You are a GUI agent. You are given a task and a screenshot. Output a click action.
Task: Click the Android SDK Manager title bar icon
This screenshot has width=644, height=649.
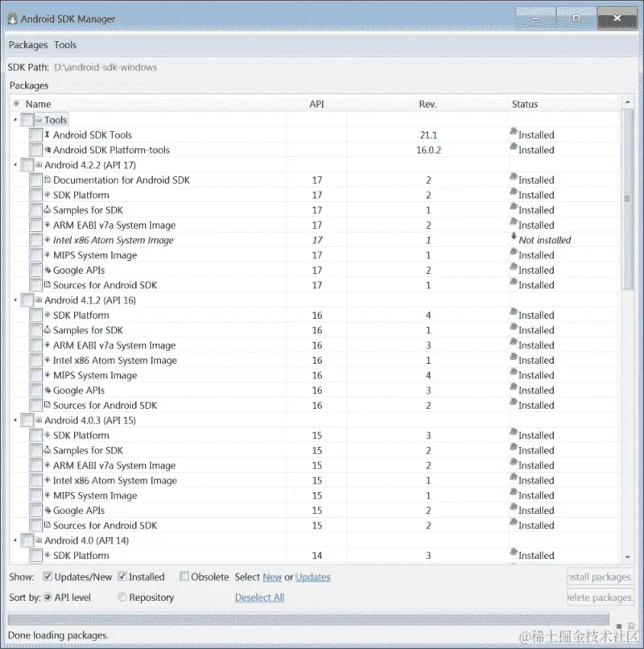point(12,19)
